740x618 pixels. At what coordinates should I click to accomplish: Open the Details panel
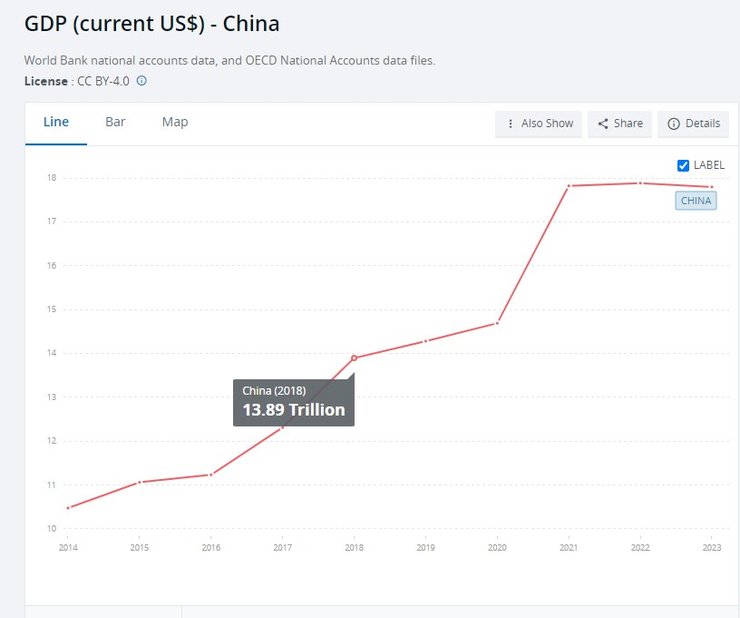pyautogui.click(x=693, y=123)
